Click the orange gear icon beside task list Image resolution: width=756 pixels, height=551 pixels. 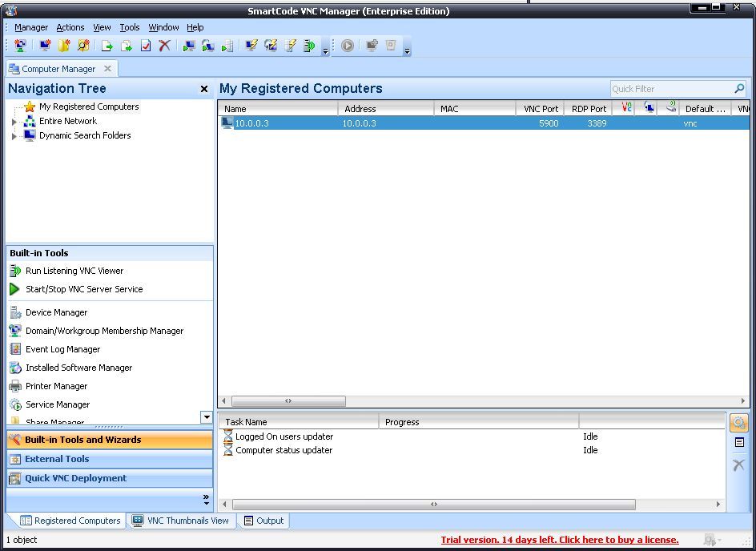point(738,423)
